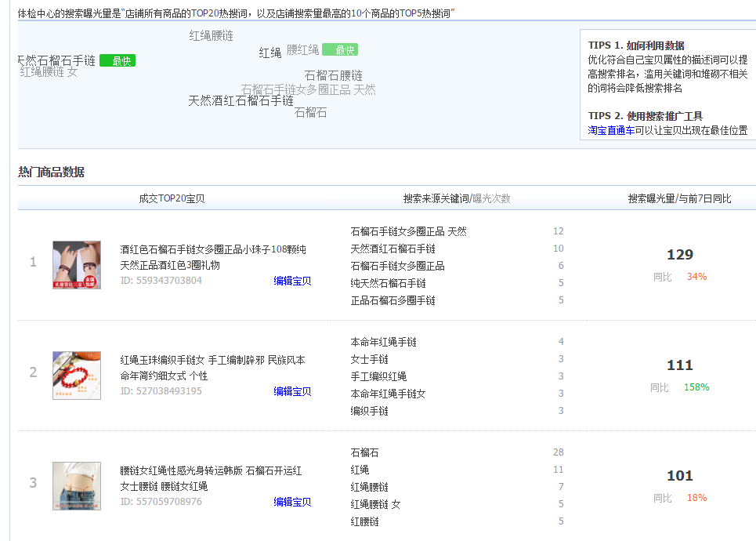
Task: Open the 淘宝直通车 link in the tips box
Action: pyautogui.click(x=611, y=130)
